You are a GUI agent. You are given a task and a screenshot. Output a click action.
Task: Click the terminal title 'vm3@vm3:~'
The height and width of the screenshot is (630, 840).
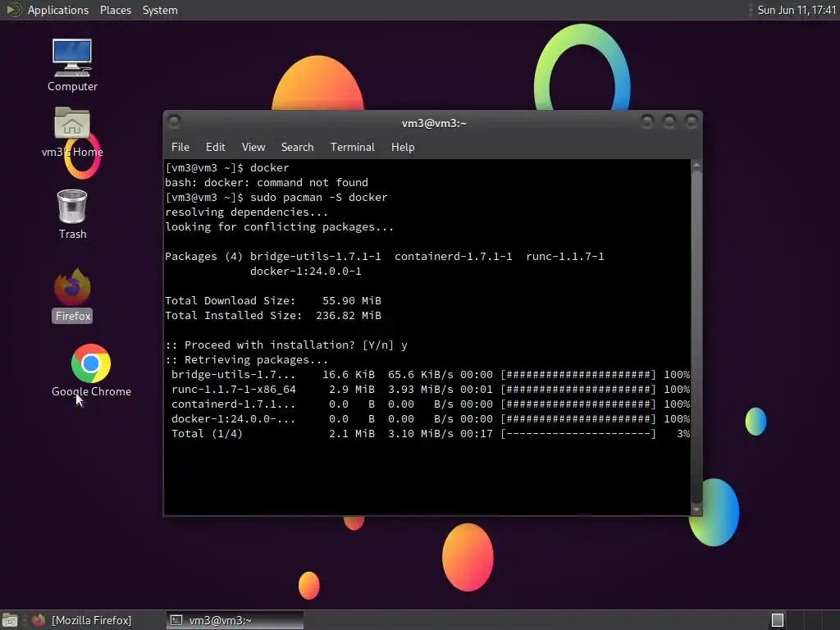434,123
